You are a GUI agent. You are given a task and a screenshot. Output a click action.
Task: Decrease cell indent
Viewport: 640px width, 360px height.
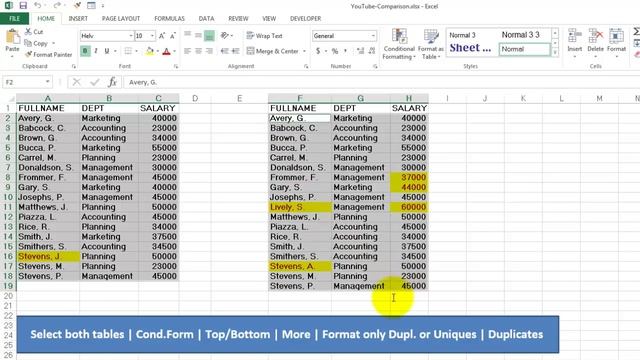[x=224, y=51]
